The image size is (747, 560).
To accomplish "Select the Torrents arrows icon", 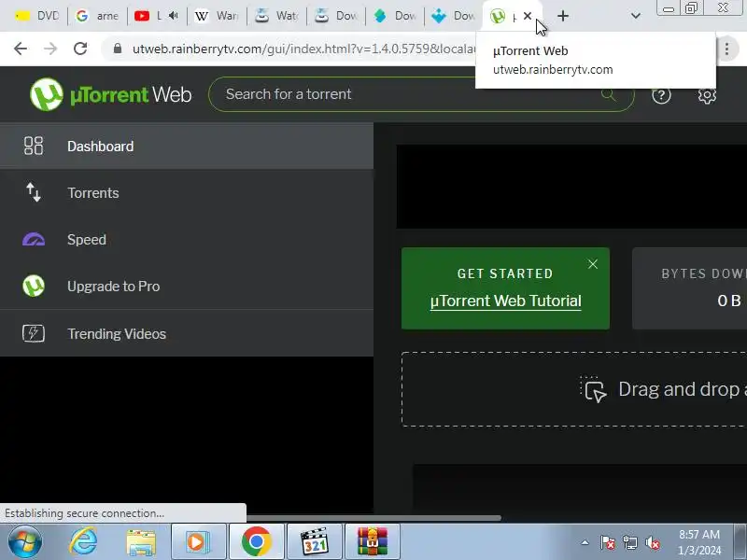I will point(34,192).
